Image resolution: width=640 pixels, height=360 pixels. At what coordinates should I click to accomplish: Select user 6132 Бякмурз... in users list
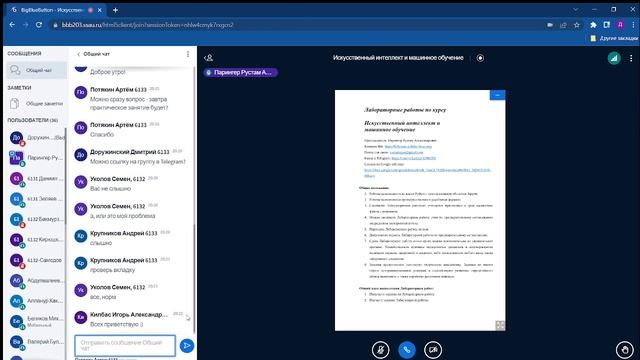coord(37,219)
